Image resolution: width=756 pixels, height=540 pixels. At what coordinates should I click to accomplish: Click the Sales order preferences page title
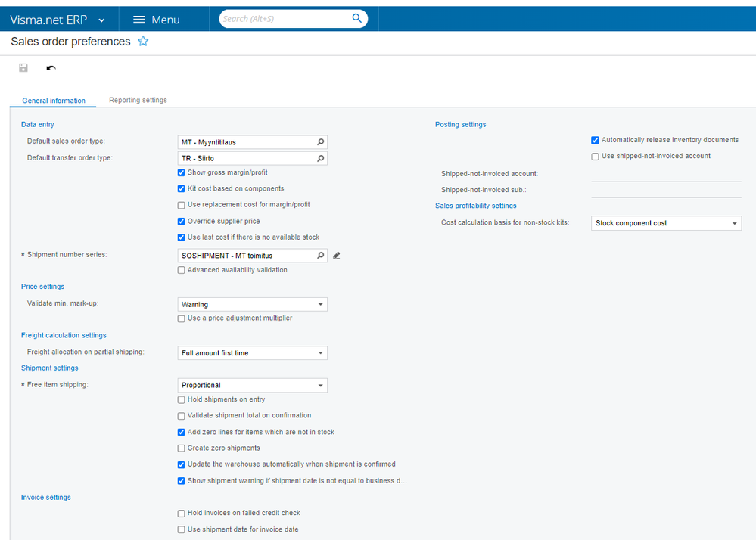pyautogui.click(x=70, y=42)
